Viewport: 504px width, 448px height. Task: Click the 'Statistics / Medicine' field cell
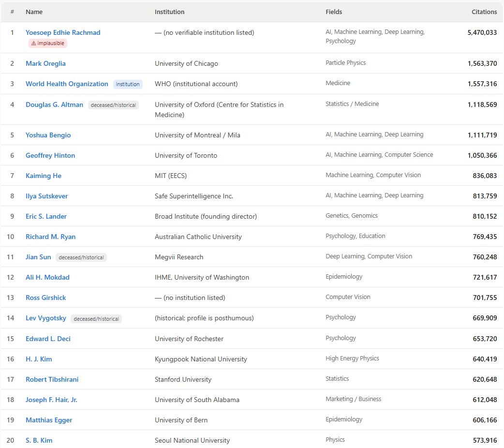pos(352,104)
